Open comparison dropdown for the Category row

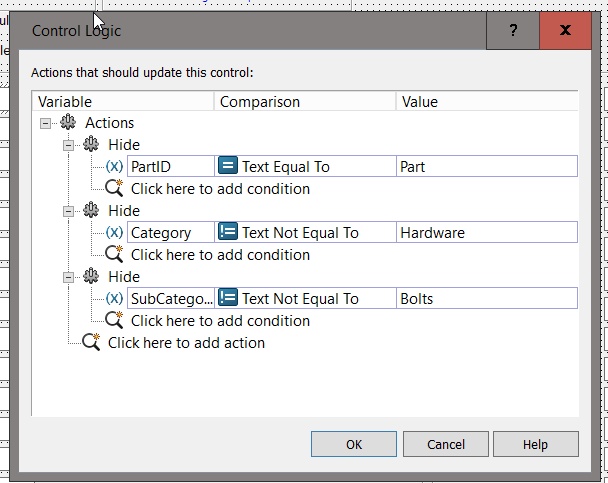(305, 232)
